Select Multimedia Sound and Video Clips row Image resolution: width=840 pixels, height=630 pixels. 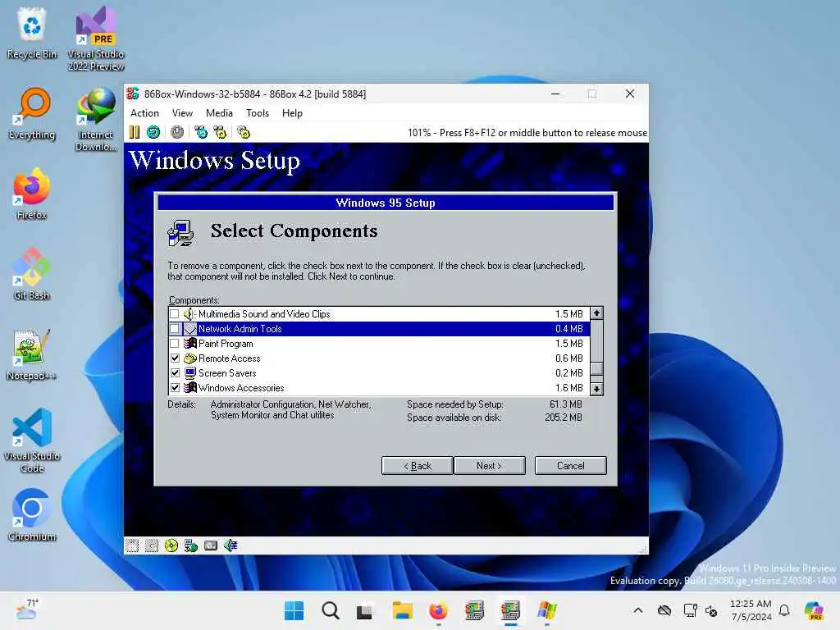(x=379, y=314)
